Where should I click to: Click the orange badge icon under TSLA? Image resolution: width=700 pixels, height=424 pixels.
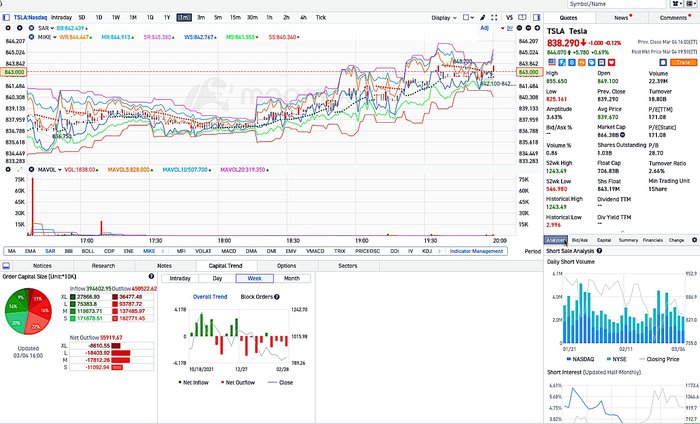[x=582, y=62]
